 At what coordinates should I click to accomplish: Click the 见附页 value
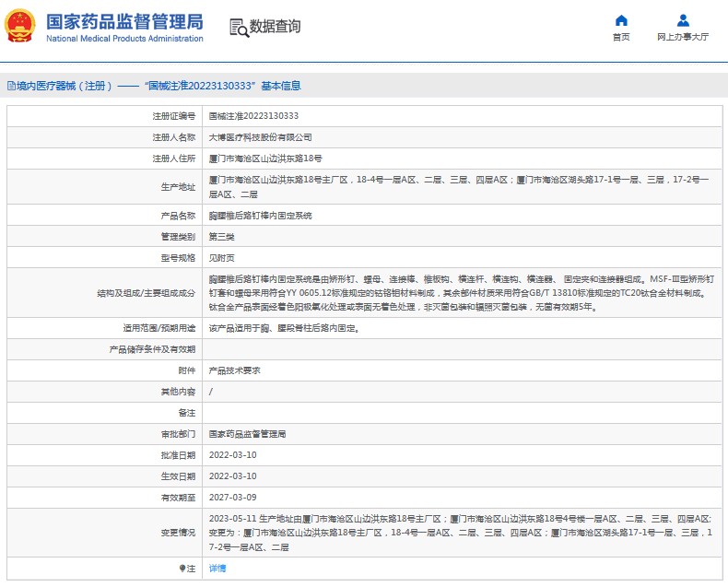click(x=221, y=258)
